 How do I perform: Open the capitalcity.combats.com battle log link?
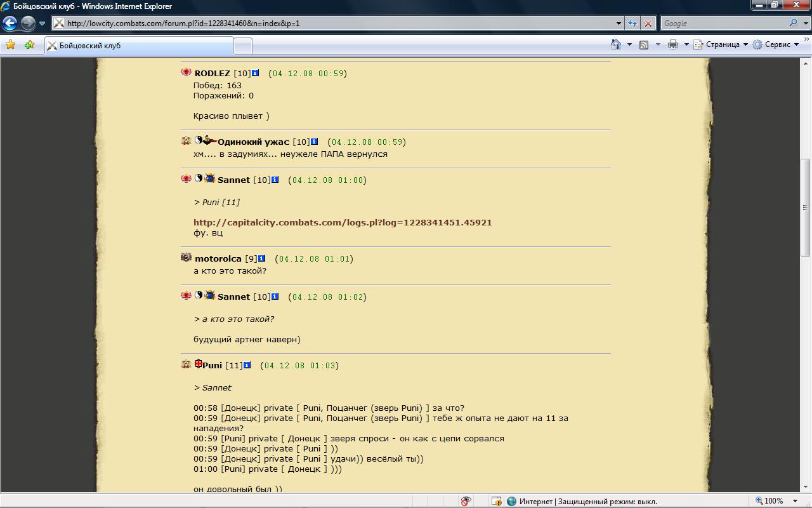click(x=343, y=222)
